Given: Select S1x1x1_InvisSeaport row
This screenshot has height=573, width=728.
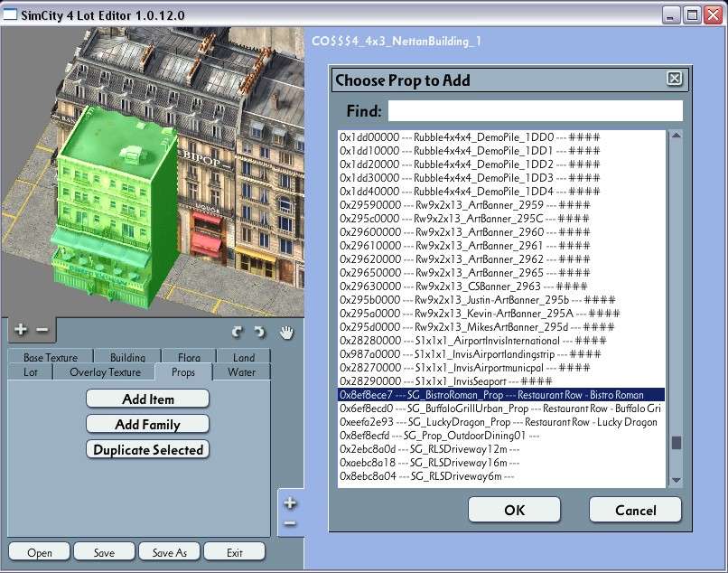Looking at the screenshot, I should [x=501, y=381].
